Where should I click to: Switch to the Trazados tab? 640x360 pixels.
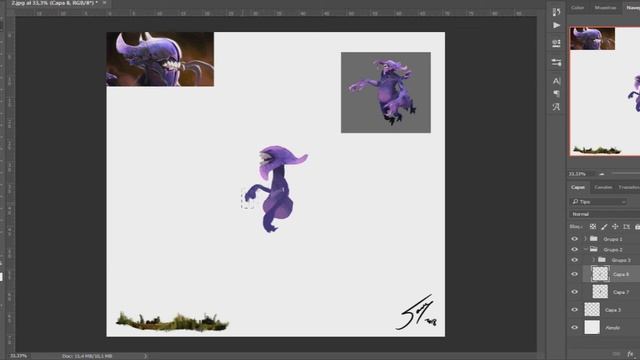pyautogui.click(x=629, y=187)
